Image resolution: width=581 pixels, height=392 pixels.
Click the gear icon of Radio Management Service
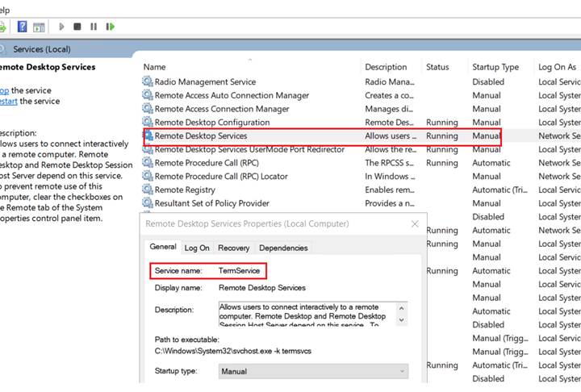(x=148, y=81)
